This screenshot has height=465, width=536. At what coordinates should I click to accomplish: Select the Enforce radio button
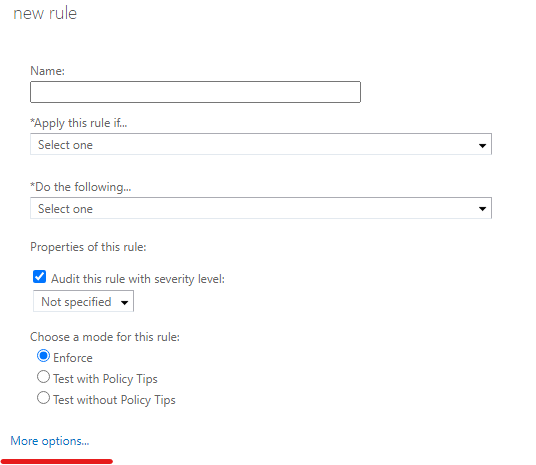43,356
